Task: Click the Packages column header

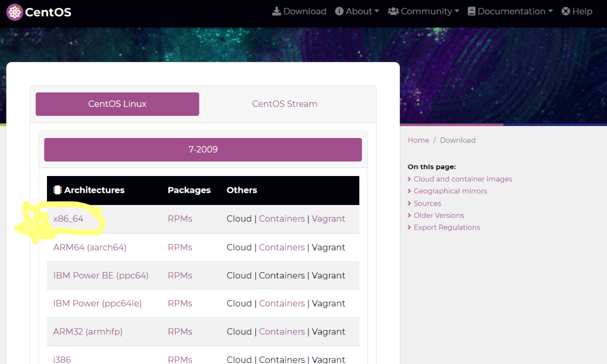Action: pyautogui.click(x=189, y=190)
